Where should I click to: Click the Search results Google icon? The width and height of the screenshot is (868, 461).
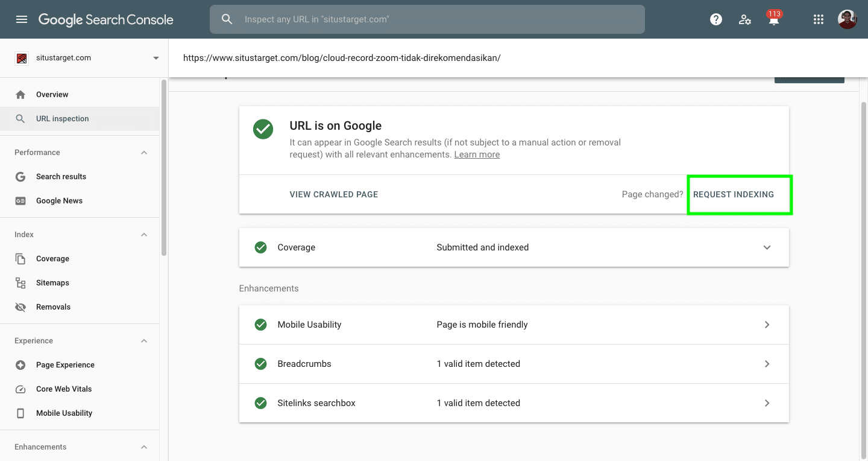[x=20, y=177]
